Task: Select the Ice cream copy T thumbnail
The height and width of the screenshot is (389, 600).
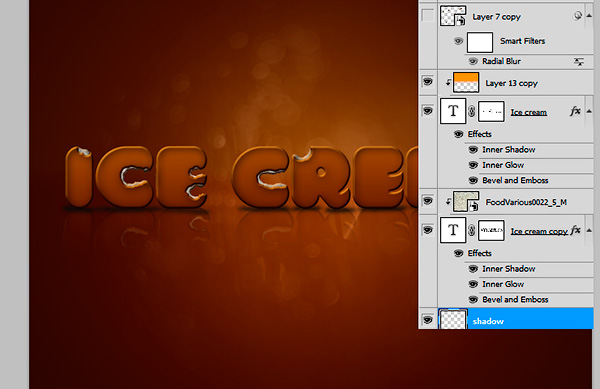Action: (x=453, y=230)
